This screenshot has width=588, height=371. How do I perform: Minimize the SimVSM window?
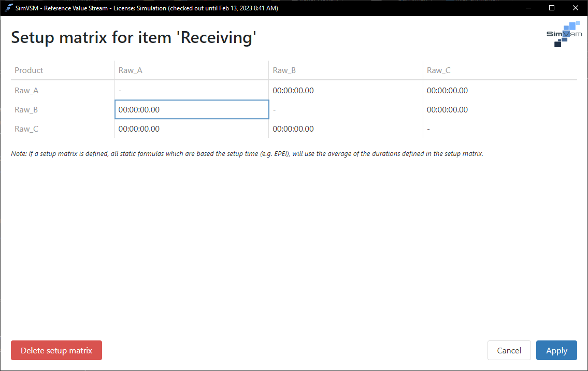528,8
